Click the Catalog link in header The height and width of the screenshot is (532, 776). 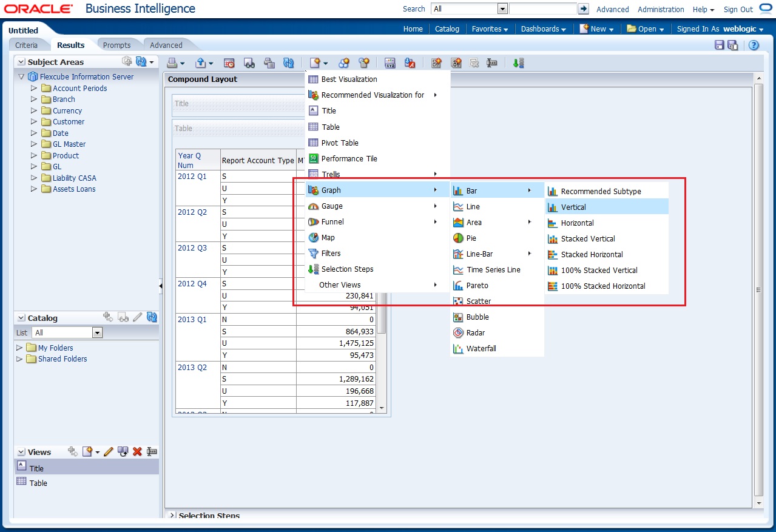tap(447, 29)
